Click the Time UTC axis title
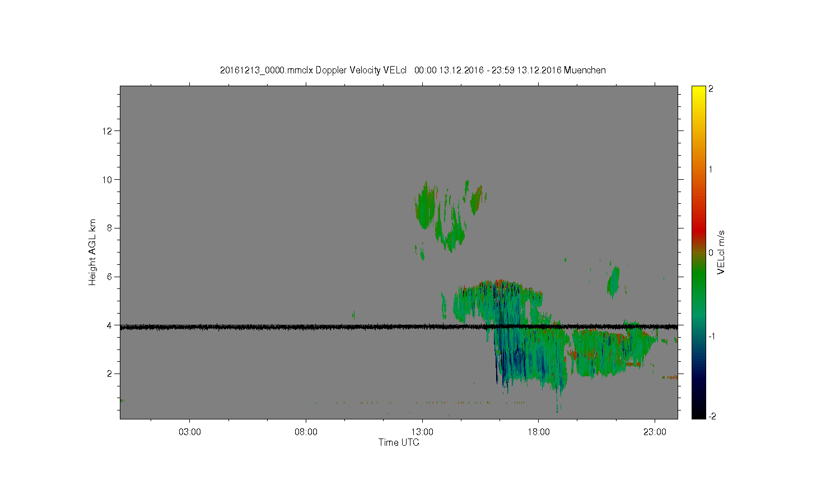This screenshot has height=504, width=840. click(x=399, y=442)
